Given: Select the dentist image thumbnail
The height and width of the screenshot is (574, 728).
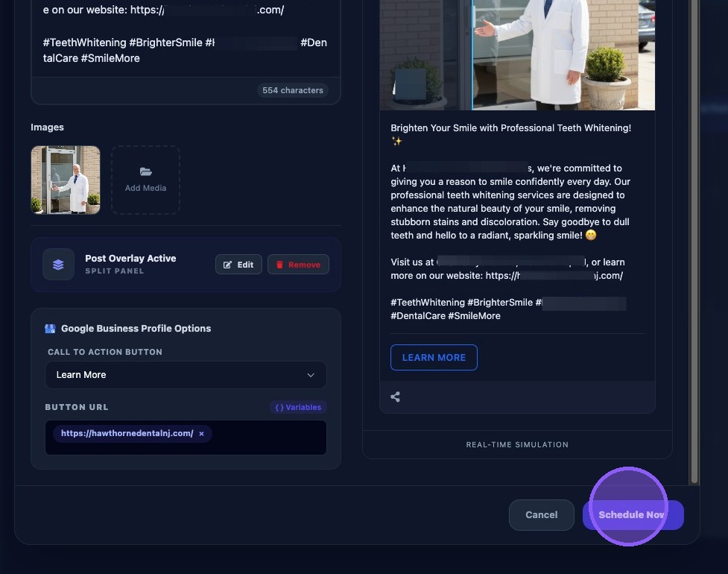Looking at the screenshot, I should coord(66,180).
